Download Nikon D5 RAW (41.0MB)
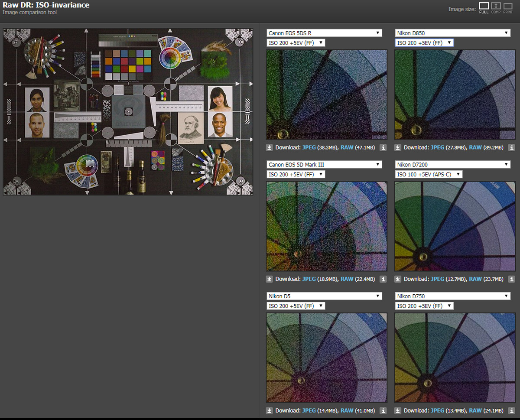The image size is (520, 420). tap(347, 410)
